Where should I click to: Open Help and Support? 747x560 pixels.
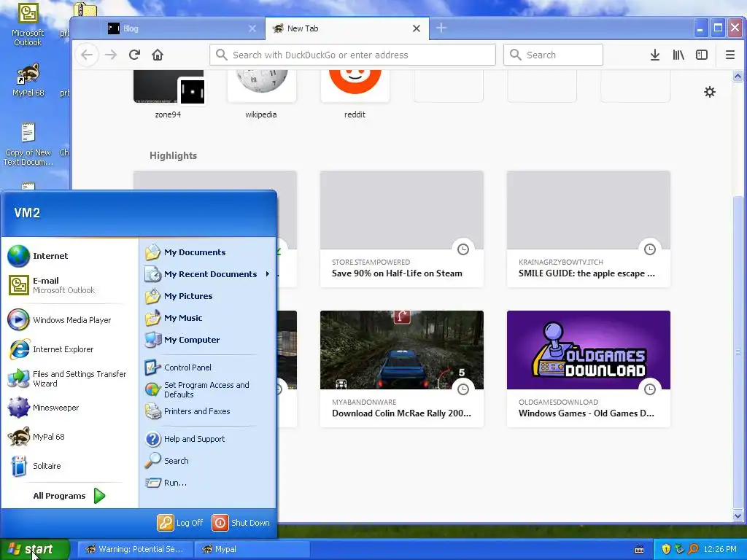click(208, 439)
